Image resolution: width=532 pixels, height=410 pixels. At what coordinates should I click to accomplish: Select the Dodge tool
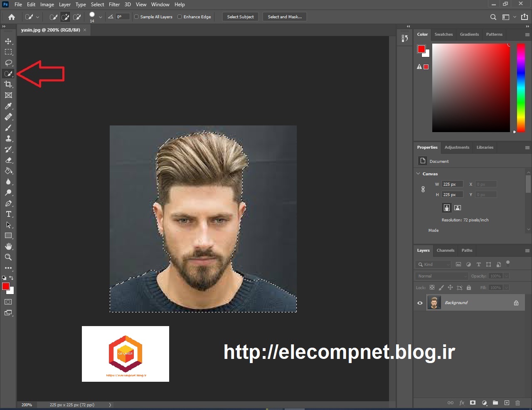[8, 192]
